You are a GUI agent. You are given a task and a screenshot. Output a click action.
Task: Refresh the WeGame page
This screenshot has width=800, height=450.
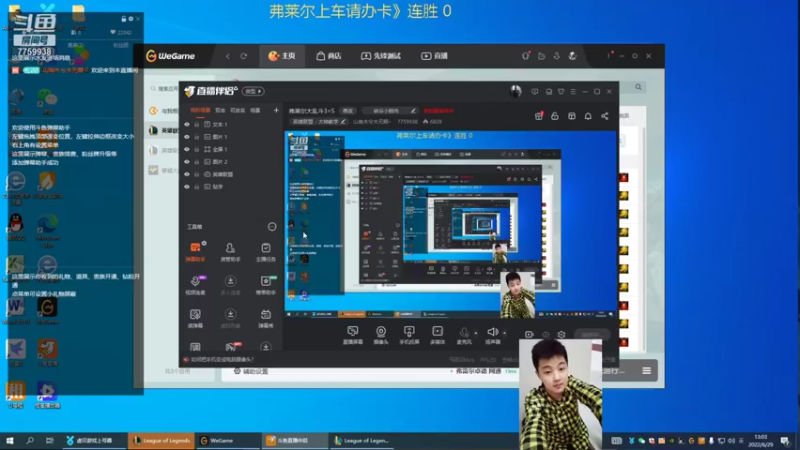click(244, 56)
